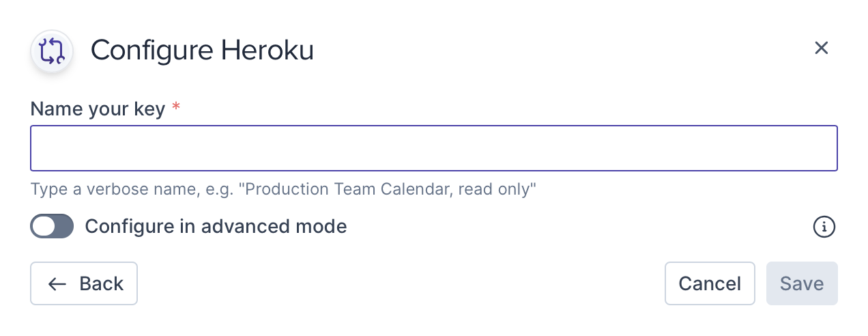Click the info icon beside advanced mode

click(824, 227)
